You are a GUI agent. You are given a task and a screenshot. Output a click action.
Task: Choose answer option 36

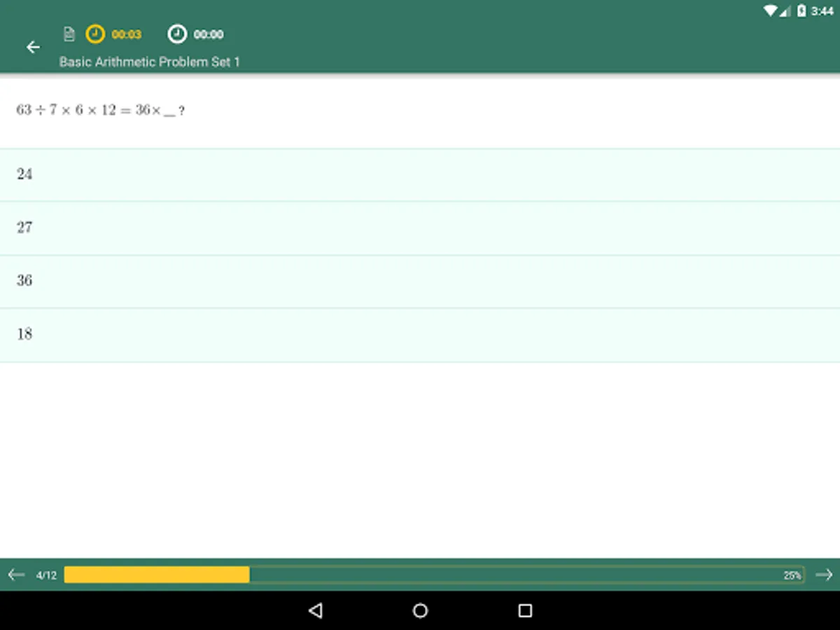(x=420, y=281)
